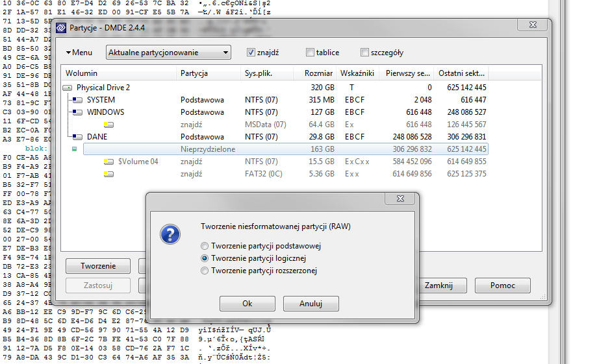
Task: Click the yellow found-volume icon in MSData row
Action: (109, 125)
